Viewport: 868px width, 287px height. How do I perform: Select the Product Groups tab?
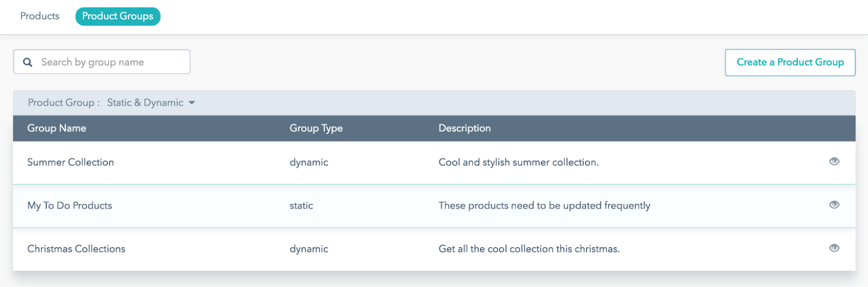tap(118, 16)
